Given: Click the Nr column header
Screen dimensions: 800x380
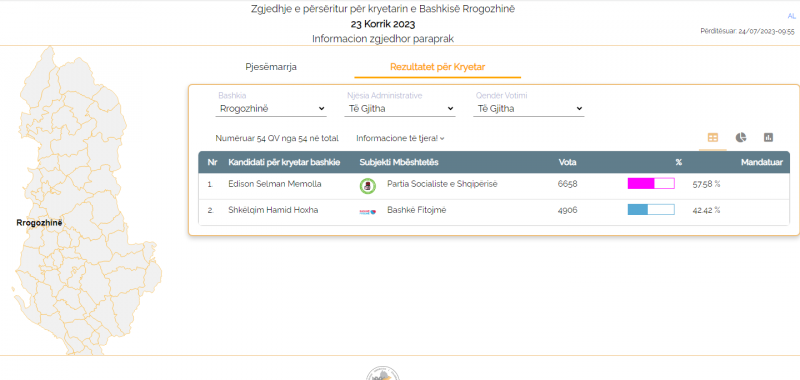Looking at the screenshot, I should tap(212, 162).
